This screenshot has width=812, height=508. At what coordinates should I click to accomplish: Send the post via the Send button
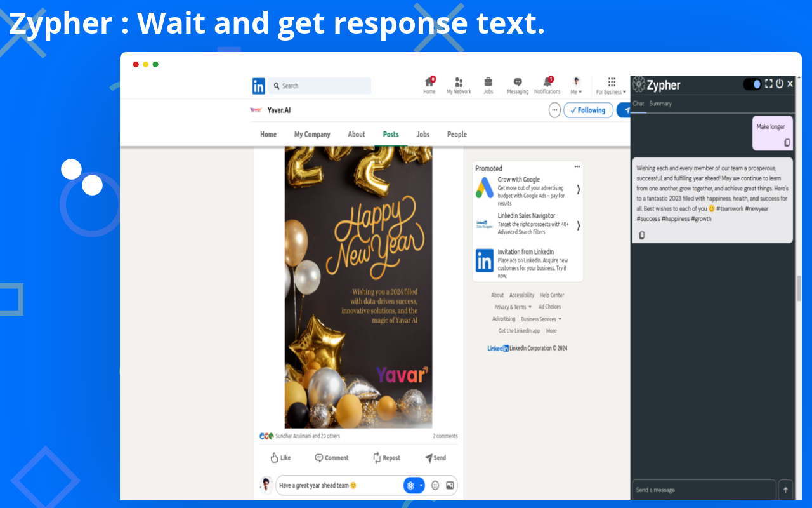click(x=435, y=458)
